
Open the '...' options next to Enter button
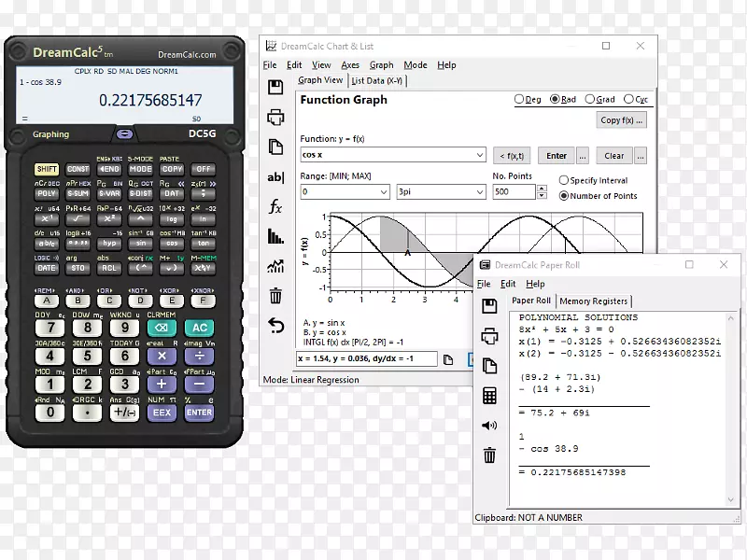coord(583,156)
